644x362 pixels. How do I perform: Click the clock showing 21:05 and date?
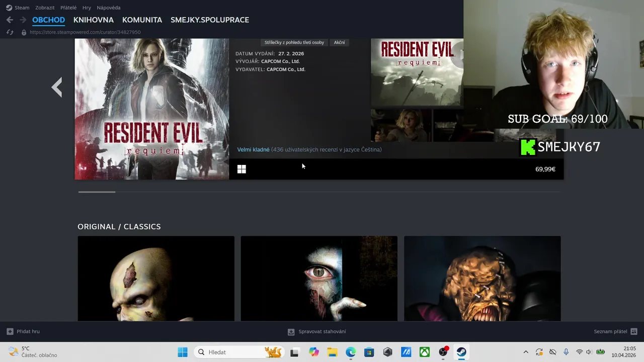(624, 352)
